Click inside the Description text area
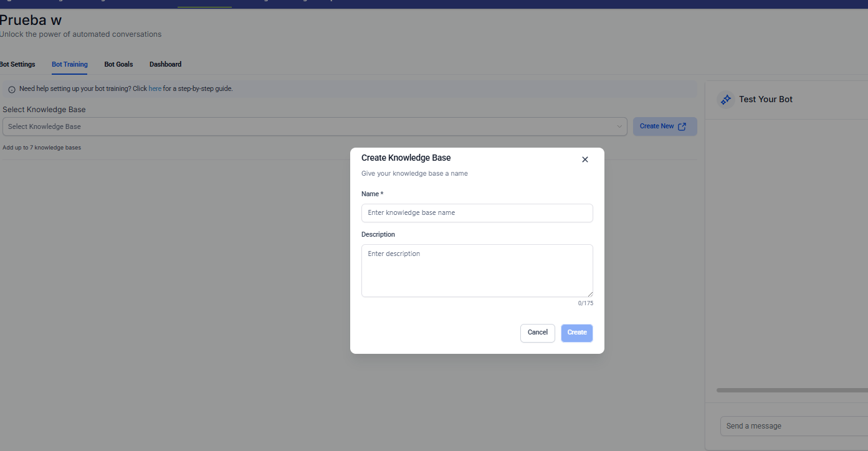868x451 pixels. (477, 270)
